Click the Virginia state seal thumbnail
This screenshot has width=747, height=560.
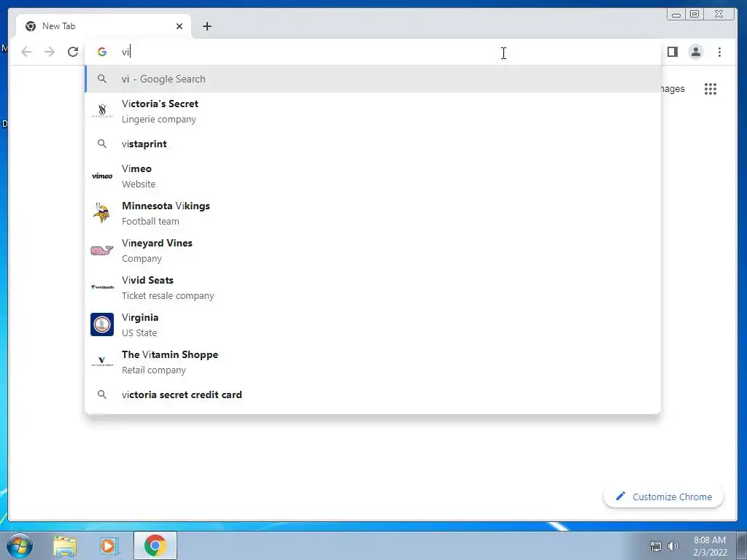[102, 324]
